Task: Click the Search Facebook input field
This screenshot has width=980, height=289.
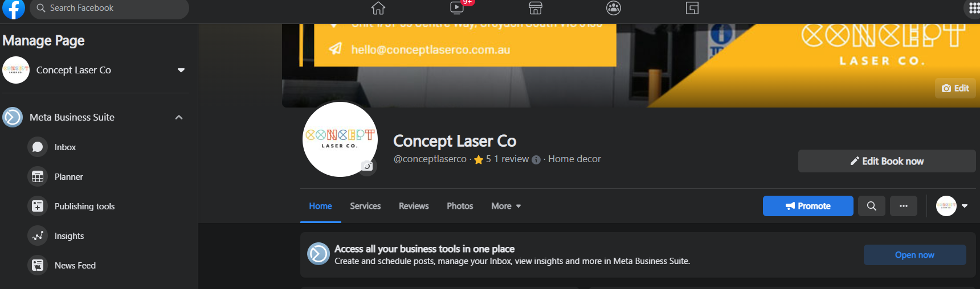Action: click(109, 9)
